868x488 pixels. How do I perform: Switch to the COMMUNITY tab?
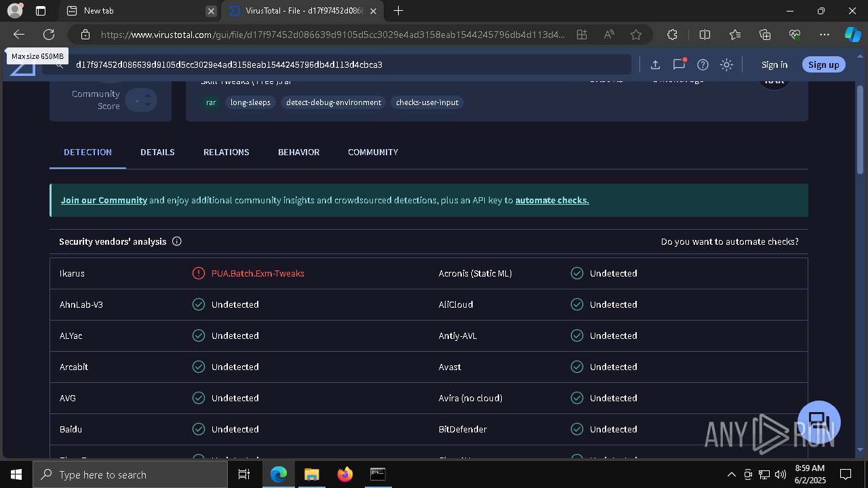pyautogui.click(x=373, y=152)
